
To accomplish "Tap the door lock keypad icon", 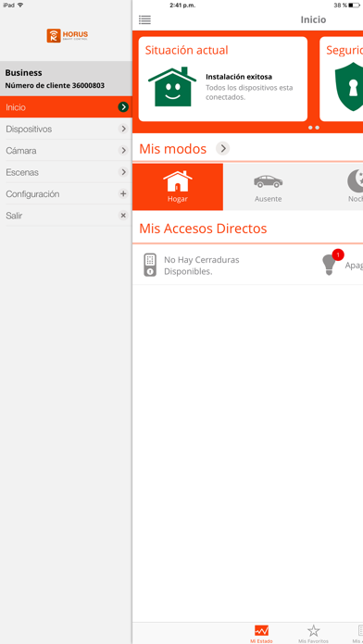I will tap(150, 265).
